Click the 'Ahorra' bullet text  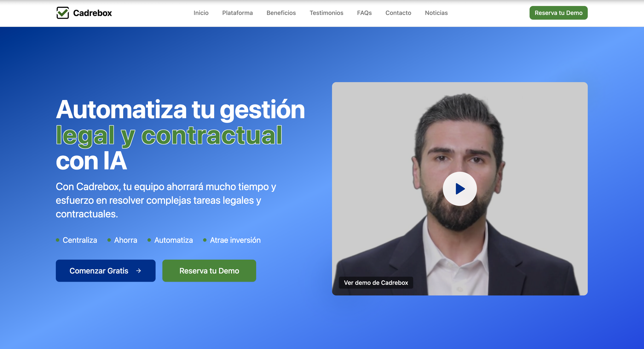pos(126,240)
